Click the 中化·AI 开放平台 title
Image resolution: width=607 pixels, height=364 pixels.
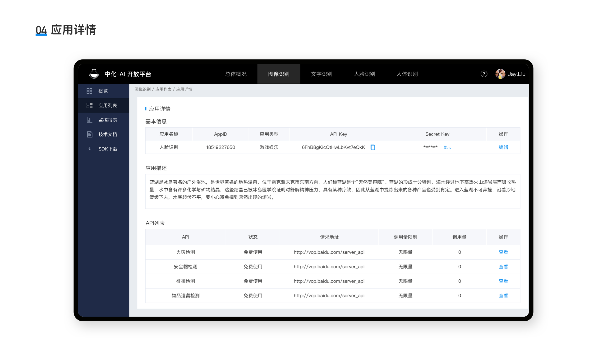pyautogui.click(x=128, y=74)
